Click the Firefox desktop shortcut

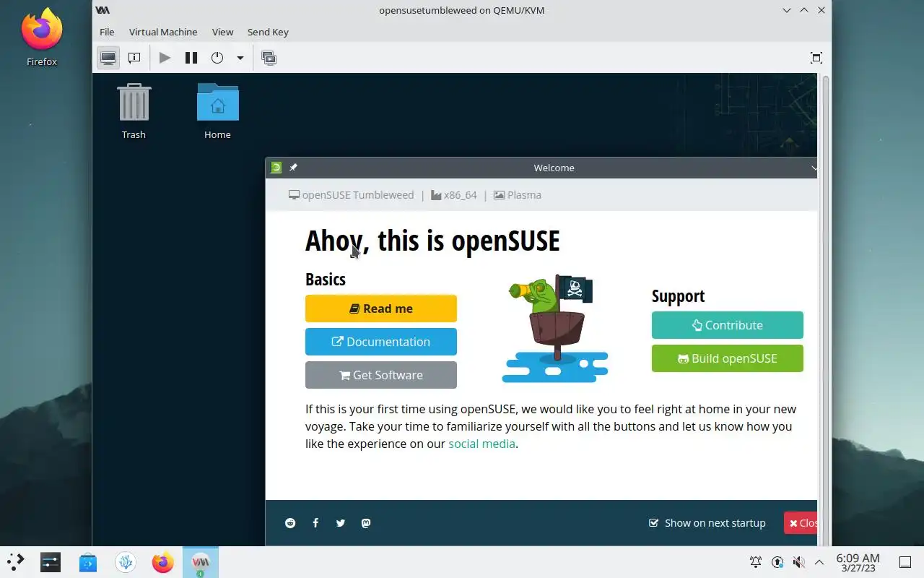(x=42, y=38)
